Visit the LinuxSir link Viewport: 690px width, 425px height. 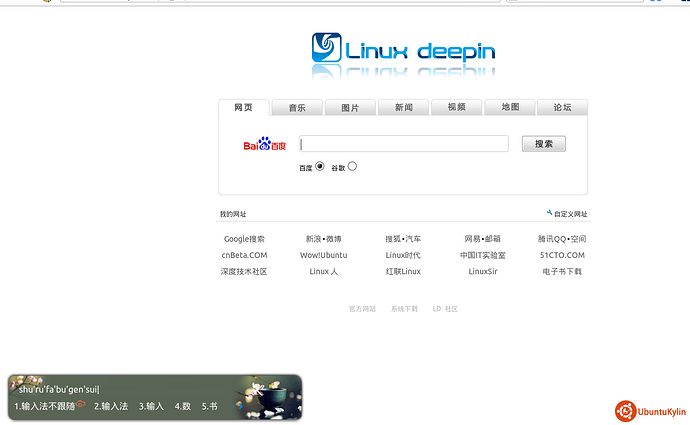pyautogui.click(x=483, y=271)
